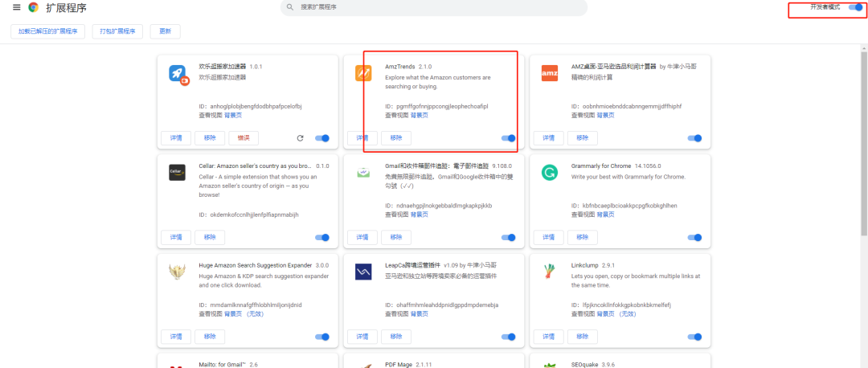Open 背景页 (无效) link for Linkclump

pos(616,314)
